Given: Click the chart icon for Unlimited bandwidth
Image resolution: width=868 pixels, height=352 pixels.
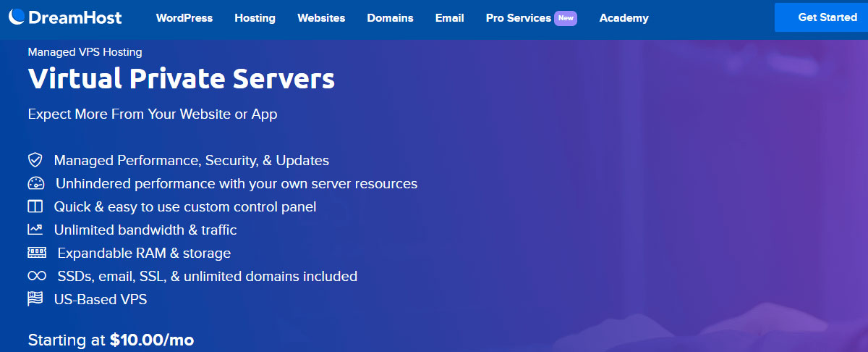Looking at the screenshot, I should click(35, 230).
